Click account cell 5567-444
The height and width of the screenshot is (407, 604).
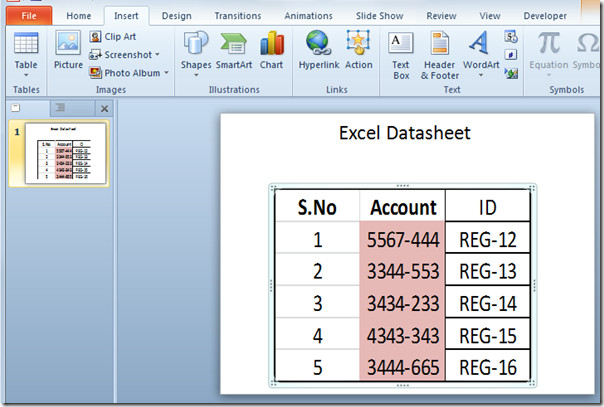click(x=403, y=238)
